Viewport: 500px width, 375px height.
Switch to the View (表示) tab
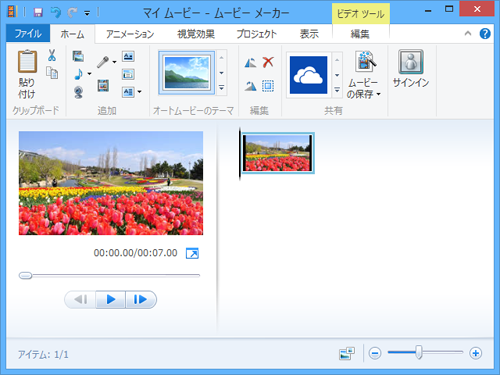pos(309,34)
